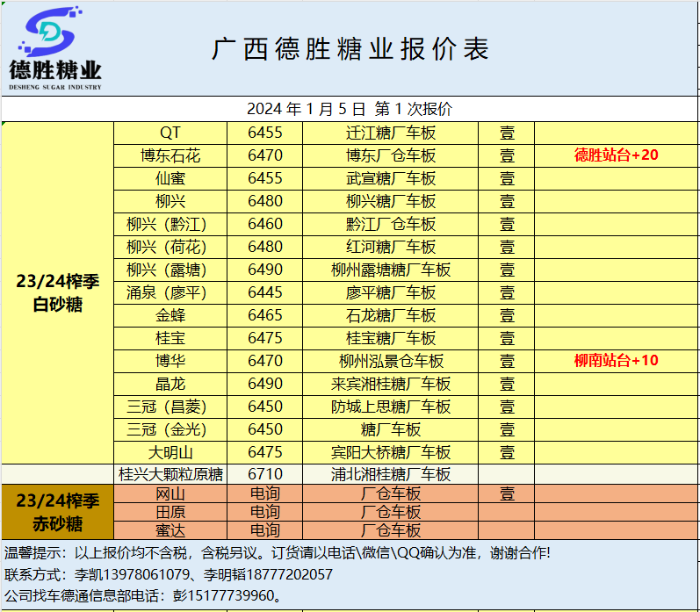The width and height of the screenshot is (700, 612).
Task: Click the 6445 price cell
Action: tap(264, 292)
